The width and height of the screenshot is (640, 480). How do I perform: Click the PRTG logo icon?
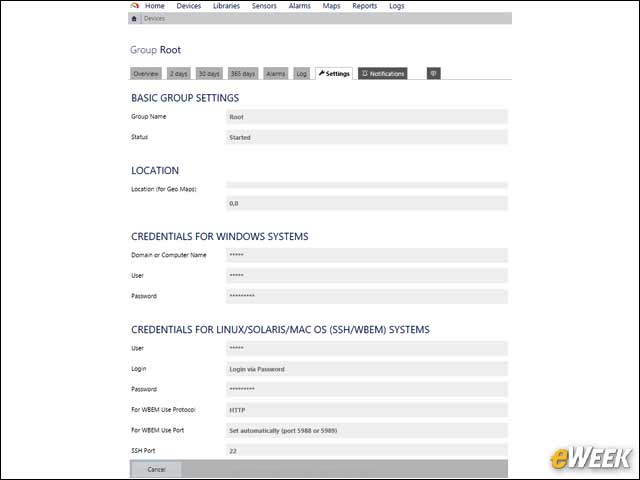pos(135,6)
